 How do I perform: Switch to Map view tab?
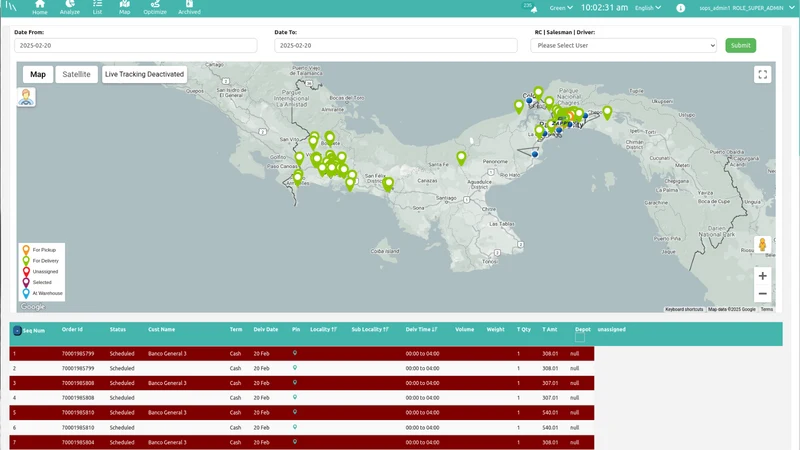pyautogui.click(x=38, y=74)
